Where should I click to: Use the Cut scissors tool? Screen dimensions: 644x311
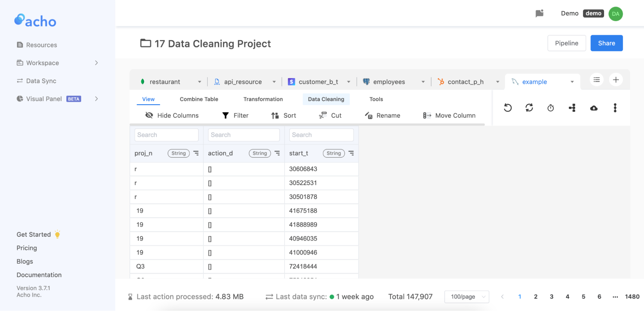pos(322,115)
